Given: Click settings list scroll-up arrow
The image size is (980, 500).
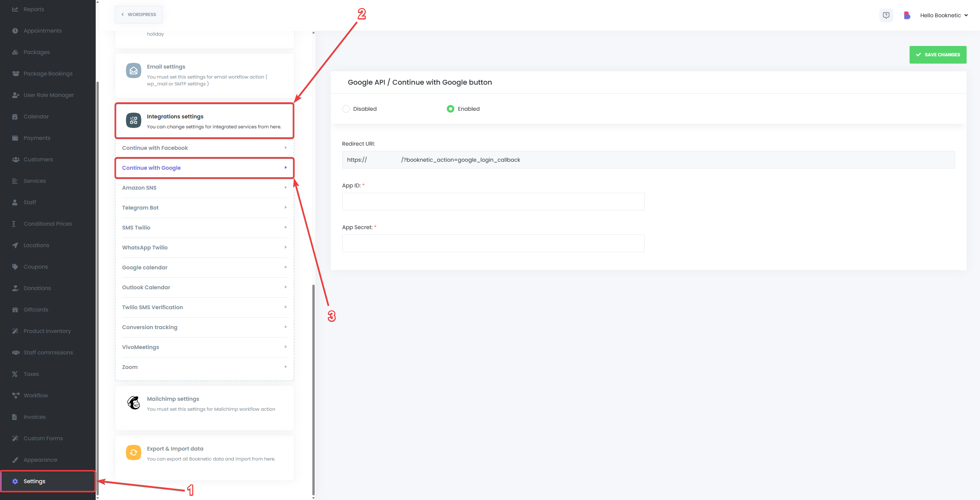Looking at the screenshot, I should tap(314, 33).
